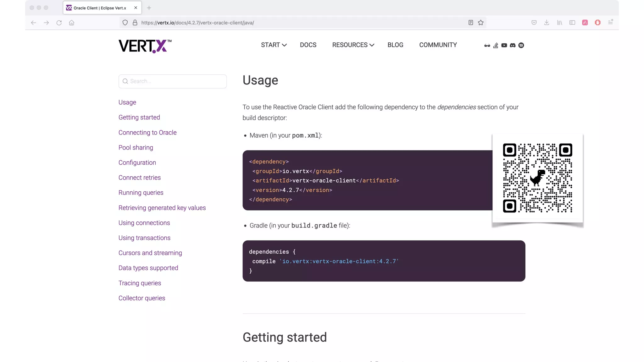Click the Usage page heading
Screen dimensions: 644x362
click(x=260, y=80)
